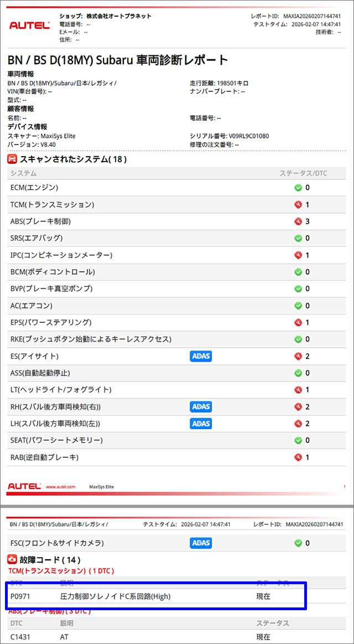Click the AUTEL logo in the report header
The height and width of the screenshot is (644, 354).
(x=29, y=25)
